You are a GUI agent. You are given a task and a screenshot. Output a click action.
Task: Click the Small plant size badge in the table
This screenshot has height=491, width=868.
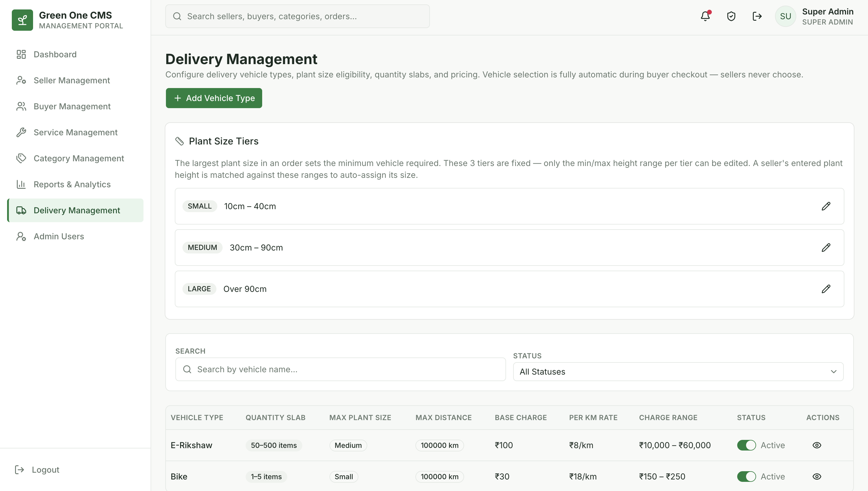tap(344, 477)
